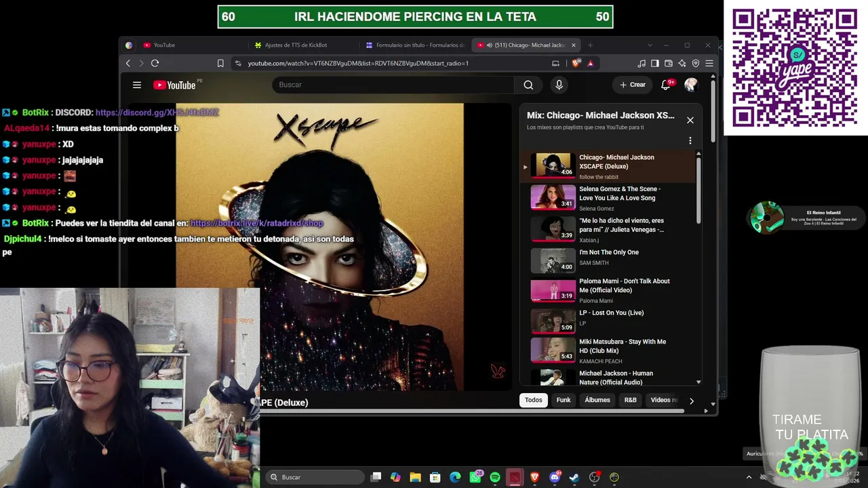Open YouTube notifications bell
This screenshot has height=488, width=868.
click(666, 85)
